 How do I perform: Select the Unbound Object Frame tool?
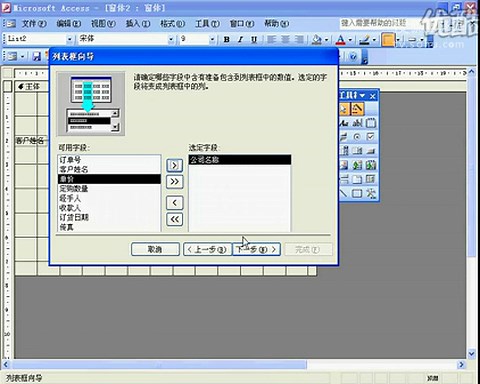point(357,165)
